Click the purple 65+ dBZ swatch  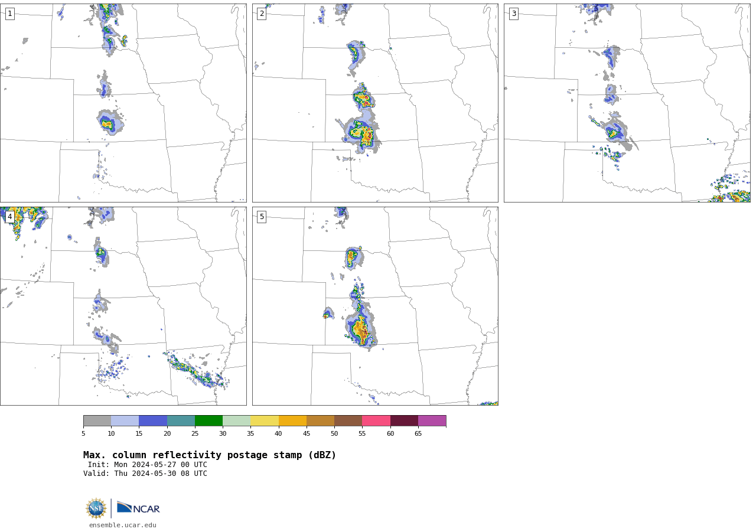coord(432,421)
